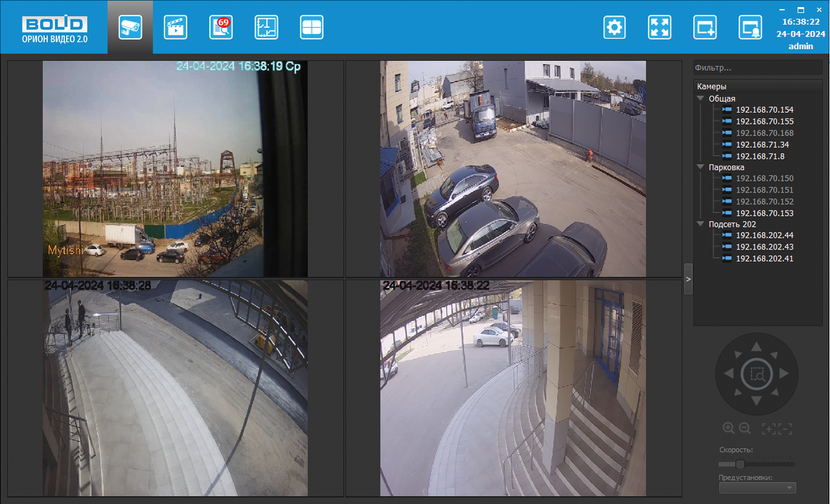Open the floor plan view icon
Image resolution: width=830 pixels, height=504 pixels.
[x=267, y=27]
